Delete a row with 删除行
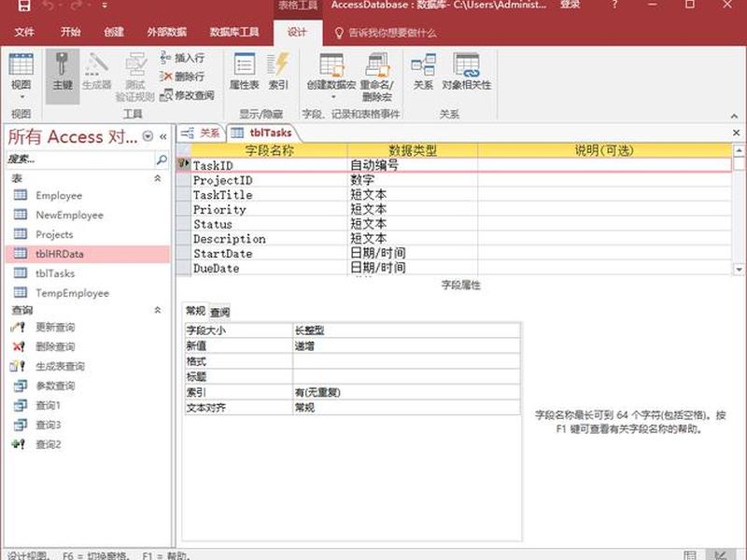Image resolution: width=747 pixels, height=560 pixels. pyautogui.click(x=182, y=77)
